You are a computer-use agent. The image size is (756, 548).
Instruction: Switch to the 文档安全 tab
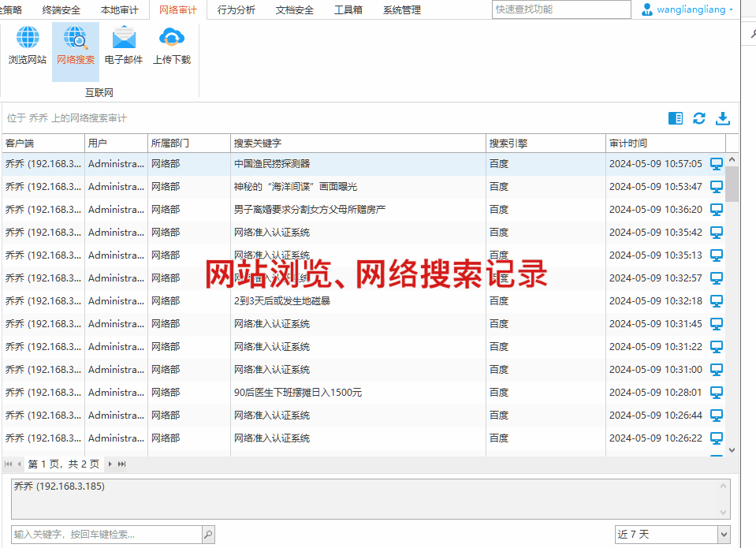(x=294, y=10)
